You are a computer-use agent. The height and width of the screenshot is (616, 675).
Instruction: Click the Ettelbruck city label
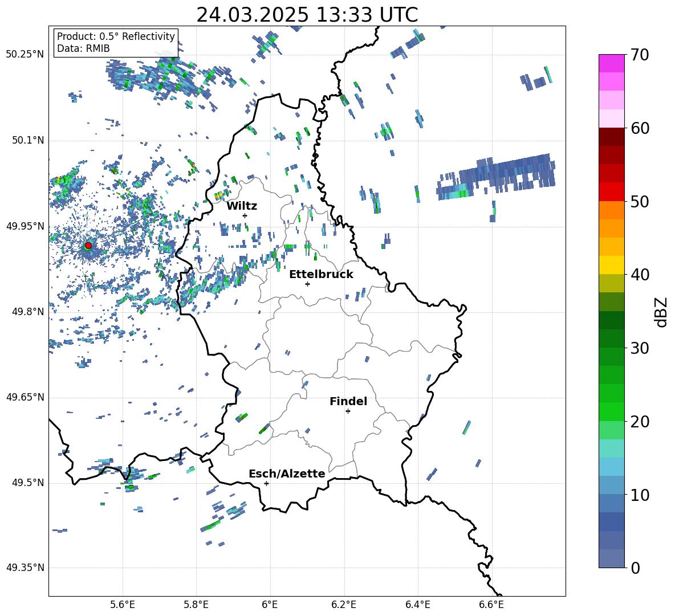coord(321,275)
